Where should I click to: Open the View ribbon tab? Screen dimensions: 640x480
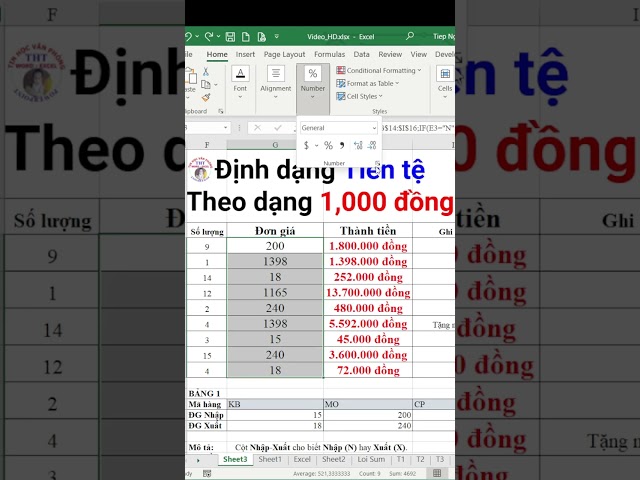[x=418, y=54]
